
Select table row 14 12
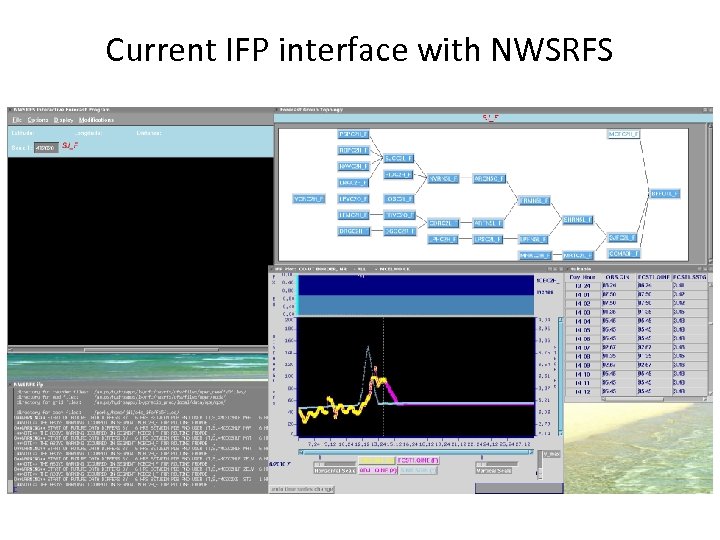pos(636,392)
